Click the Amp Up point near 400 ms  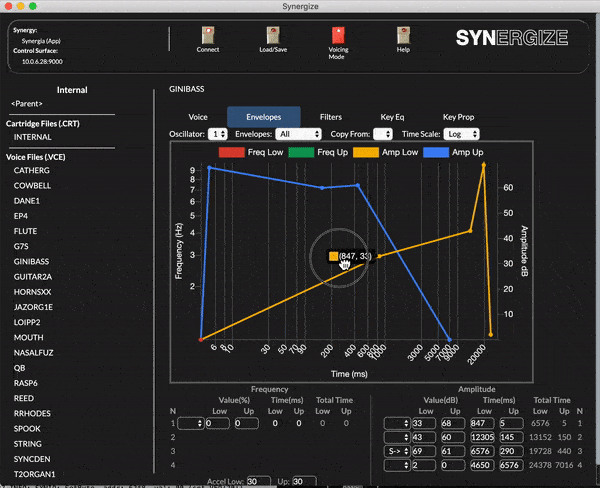click(x=358, y=185)
